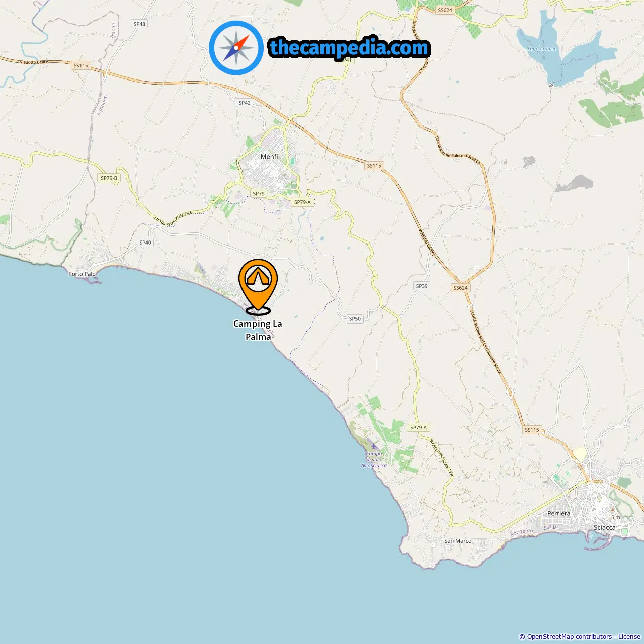Click the SS624 road shield near junction
The width and height of the screenshot is (644, 644).
tap(460, 288)
